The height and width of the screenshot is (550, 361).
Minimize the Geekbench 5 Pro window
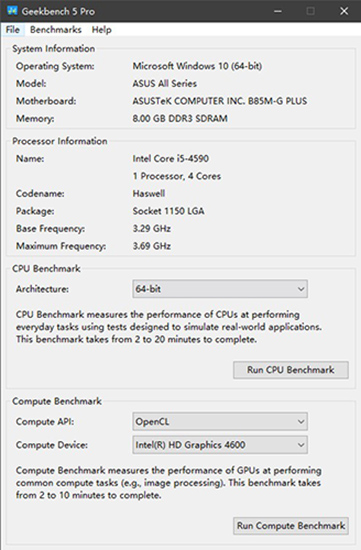(278, 11)
